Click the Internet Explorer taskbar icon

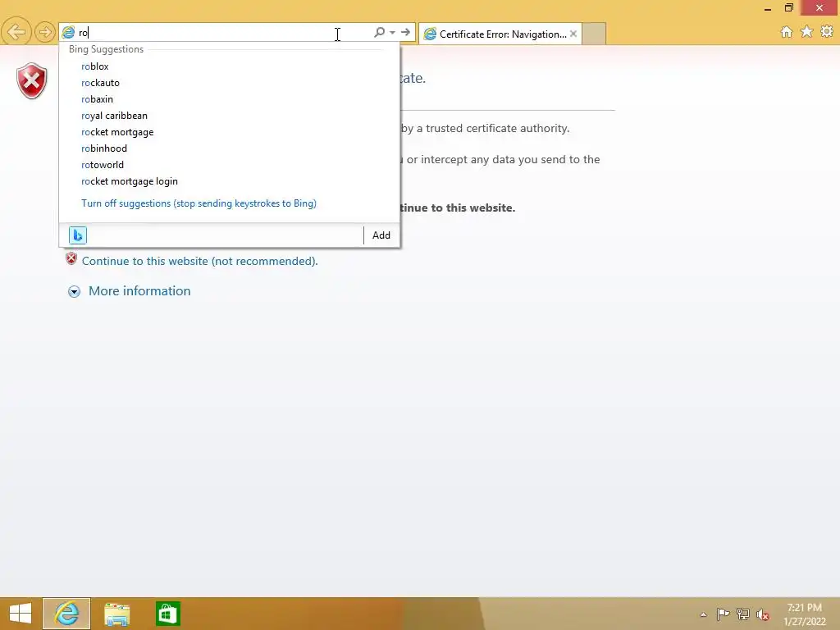66,614
